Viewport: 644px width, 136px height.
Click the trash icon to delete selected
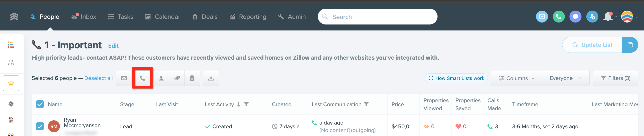point(192,78)
